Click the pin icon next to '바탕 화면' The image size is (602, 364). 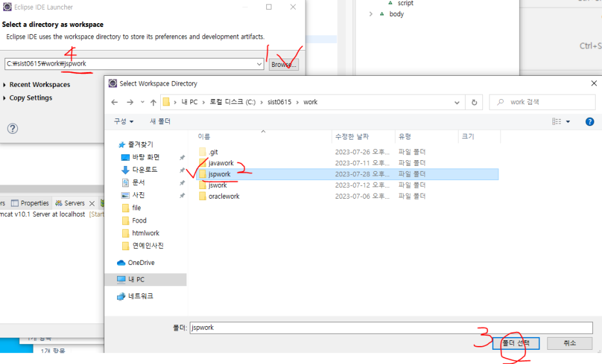click(182, 158)
